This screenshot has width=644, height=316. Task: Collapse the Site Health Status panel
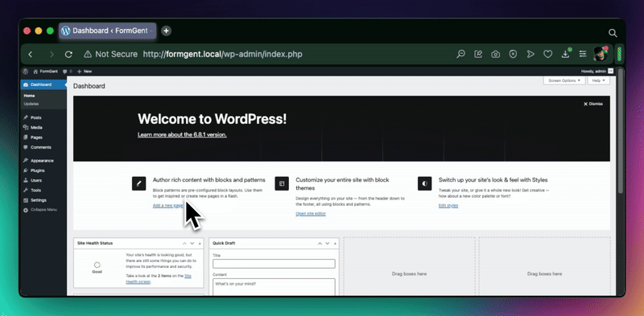(x=200, y=244)
